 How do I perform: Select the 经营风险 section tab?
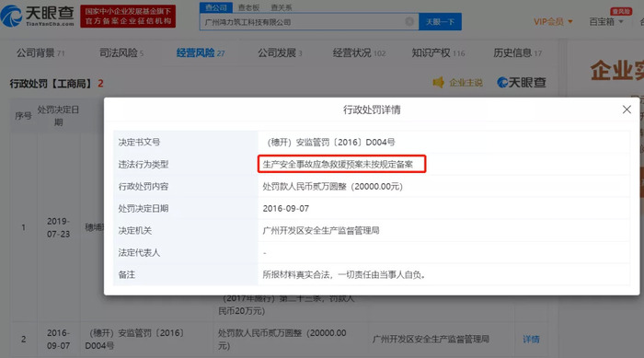pos(201,52)
